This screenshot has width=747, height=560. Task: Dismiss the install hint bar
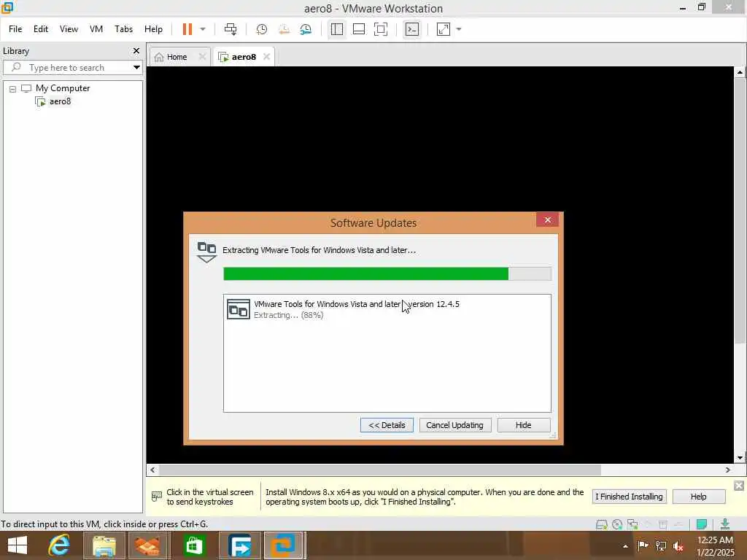(739, 486)
